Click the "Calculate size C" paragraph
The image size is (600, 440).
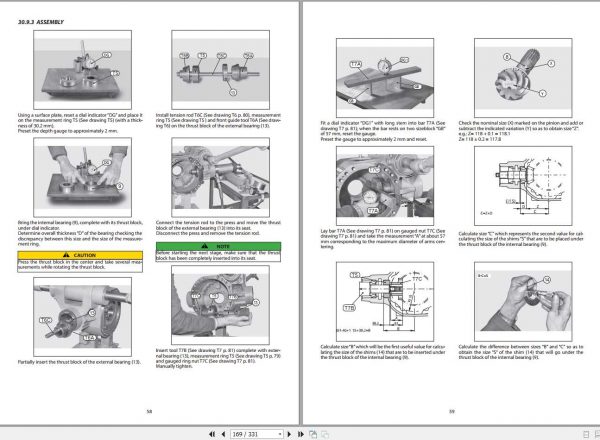pos(521,239)
